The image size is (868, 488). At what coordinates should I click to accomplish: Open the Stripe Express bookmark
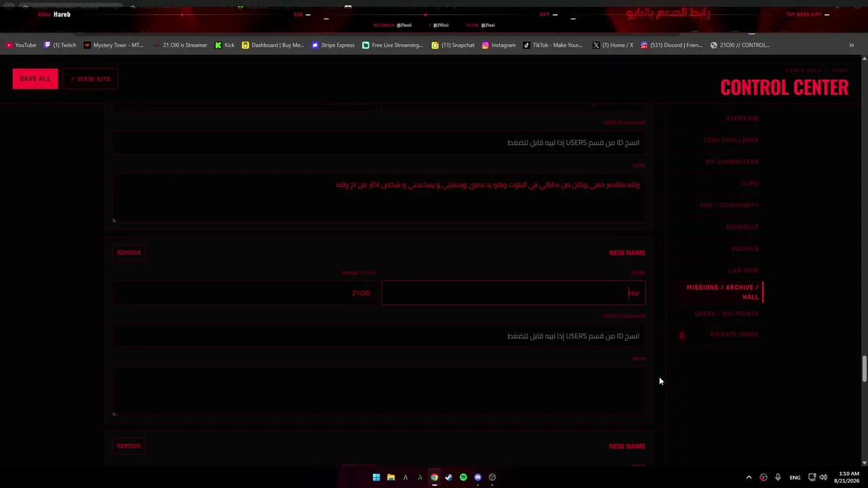[x=333, y=45]
